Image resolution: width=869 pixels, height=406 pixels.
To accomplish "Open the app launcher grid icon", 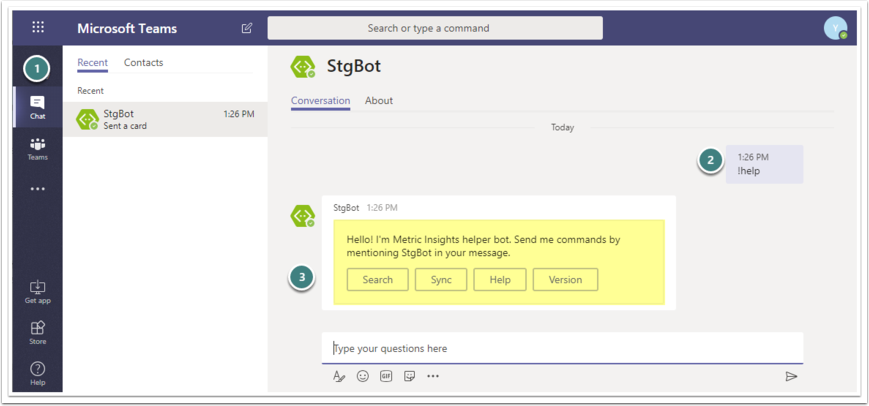I will point(38,27).
